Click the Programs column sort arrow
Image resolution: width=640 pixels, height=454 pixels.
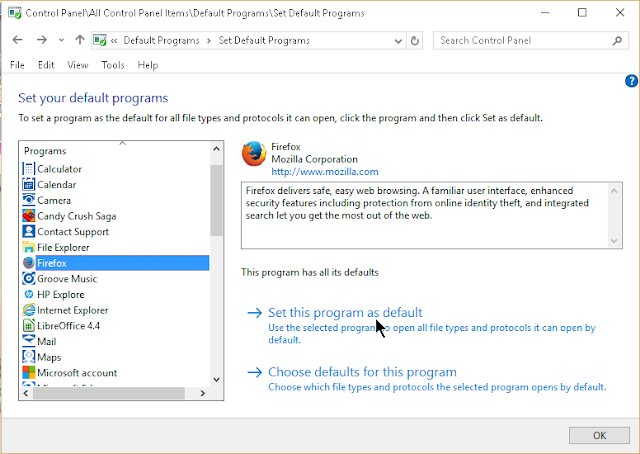[x=122, y=143]
